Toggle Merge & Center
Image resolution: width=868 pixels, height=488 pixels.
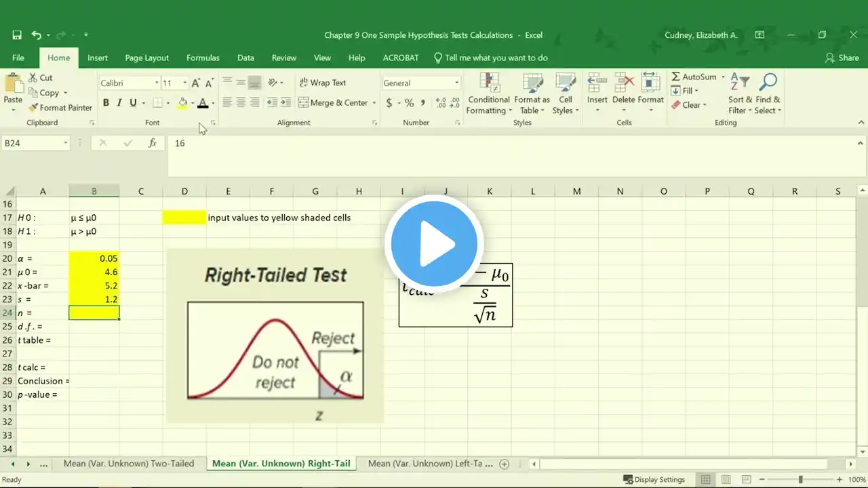point(333,103)
